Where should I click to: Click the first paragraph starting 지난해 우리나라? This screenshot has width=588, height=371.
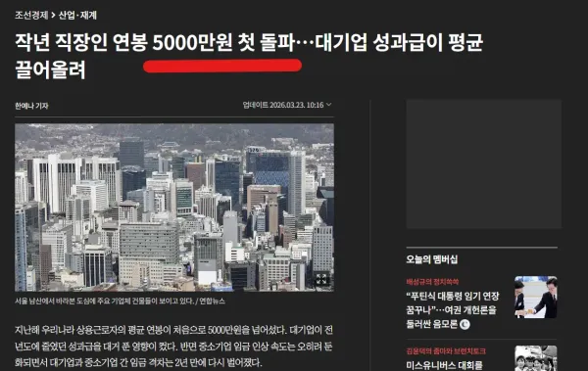(173, 347)
